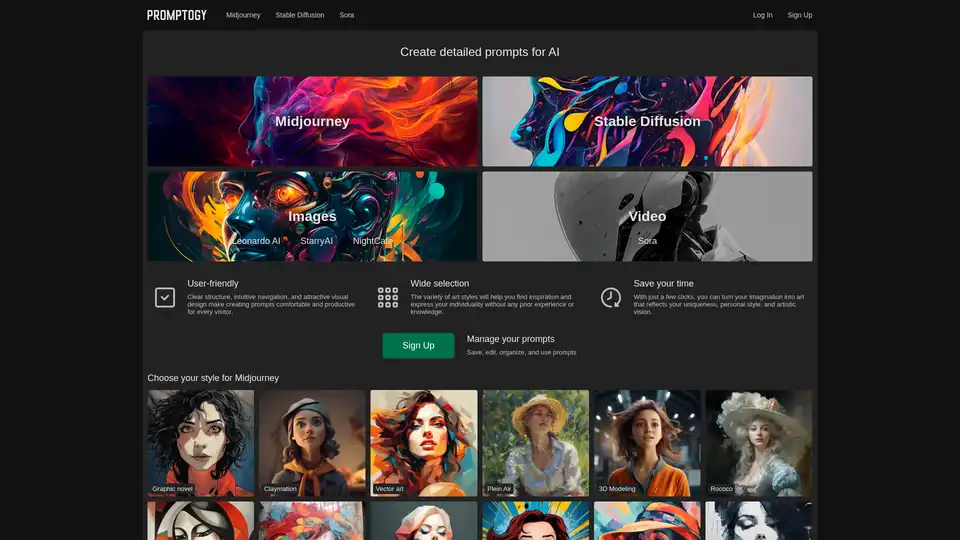960x540 pixels.
Task: Choose the Graphic novel style thumbnail
Action: [x=201, y=443]
